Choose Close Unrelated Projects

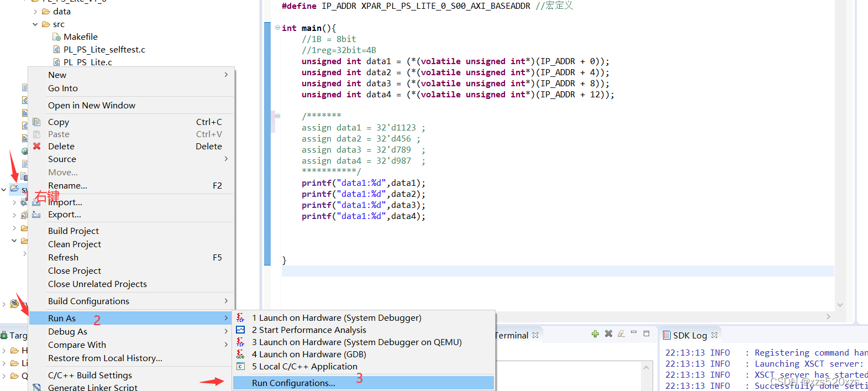click(131, 284)
